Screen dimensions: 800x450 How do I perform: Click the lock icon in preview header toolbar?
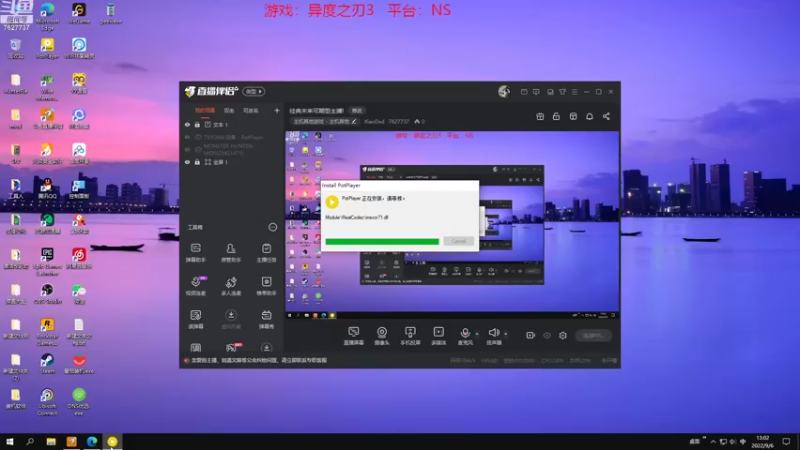pyautogui.click(x=556, y=116)
